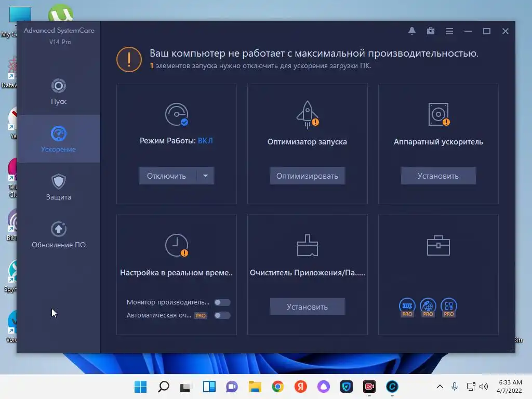Click the Аппаратный ускоритель disk icon
The image size is (532, 399).
click(438, 114)
